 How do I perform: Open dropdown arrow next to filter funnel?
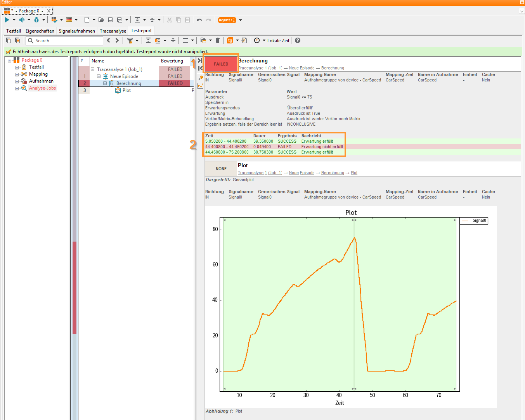point(137,40)
